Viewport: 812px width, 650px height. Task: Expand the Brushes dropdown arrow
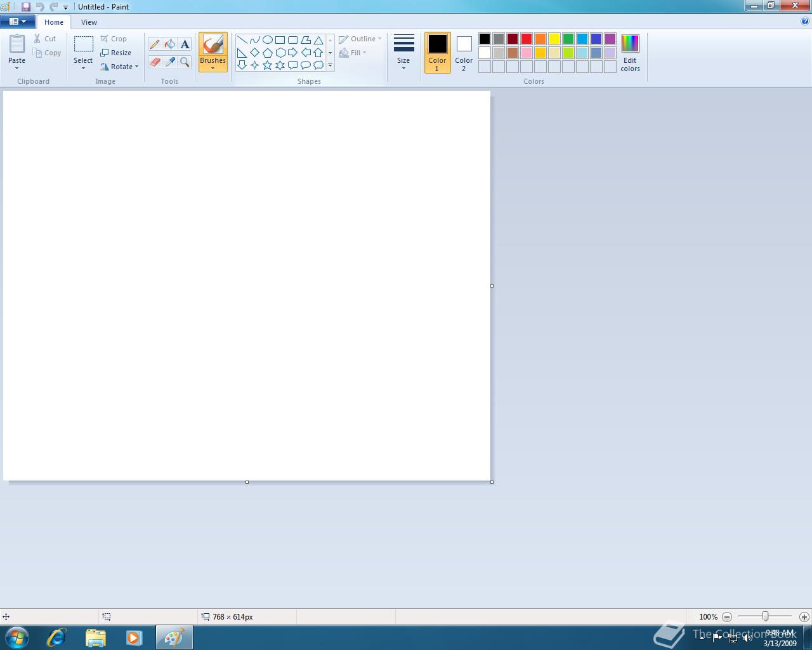(x=213, y=68)
